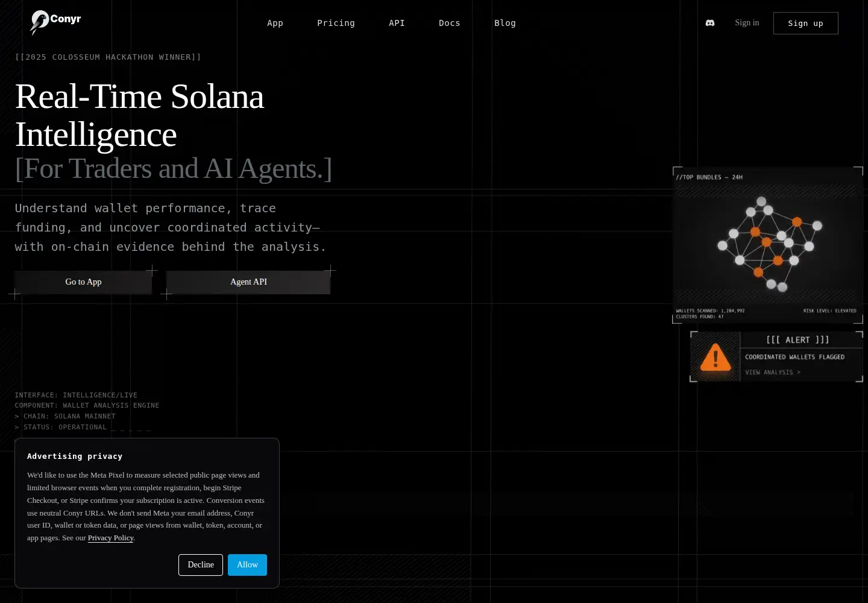This screenshot has height=603, width=868.
Task: Open the API nav item
Action: click(x=397, y=23)
